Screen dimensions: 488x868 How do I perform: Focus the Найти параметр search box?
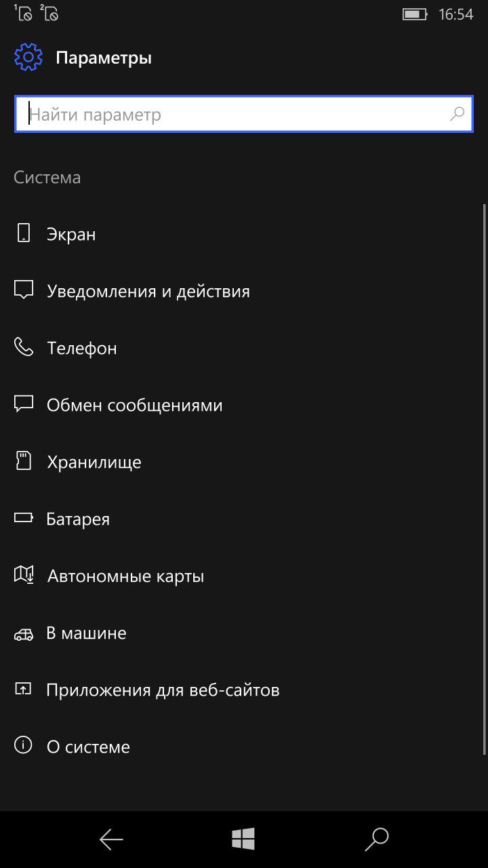(244, 114)
